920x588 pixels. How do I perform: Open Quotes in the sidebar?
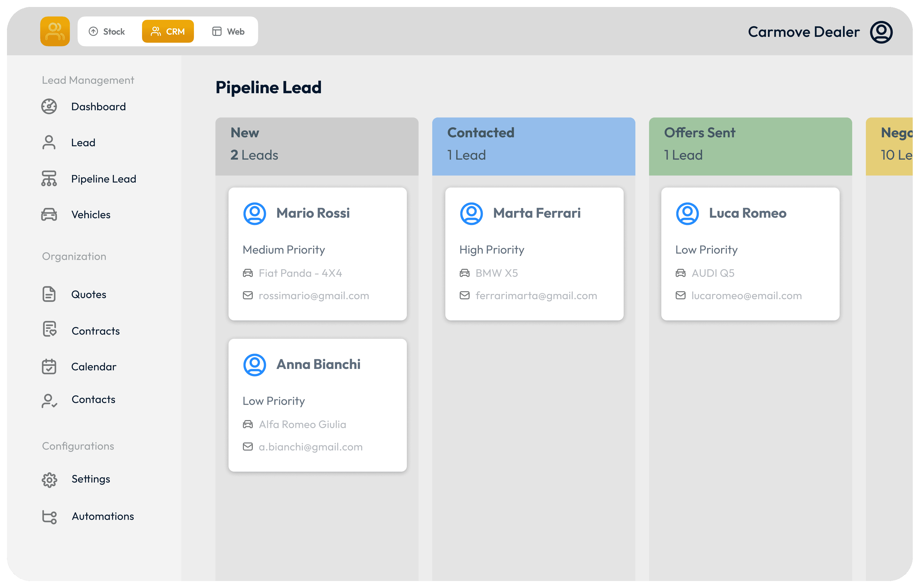pos(89,295)
